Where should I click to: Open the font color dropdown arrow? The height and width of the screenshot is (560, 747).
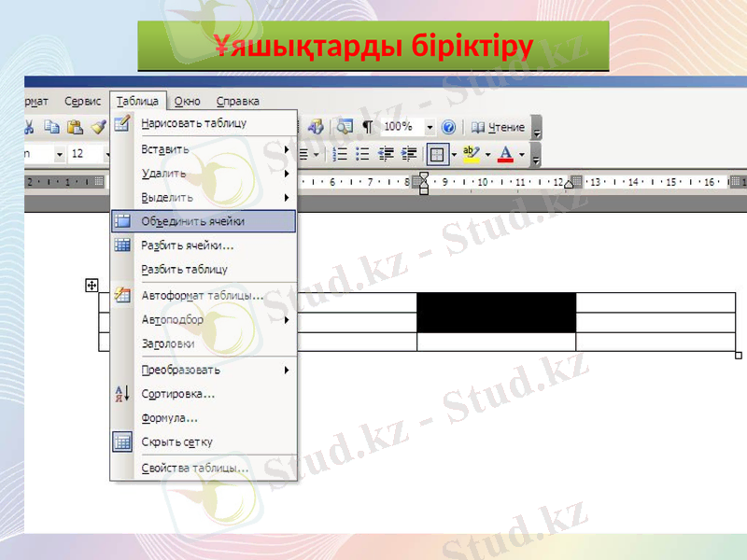(521, 154)
